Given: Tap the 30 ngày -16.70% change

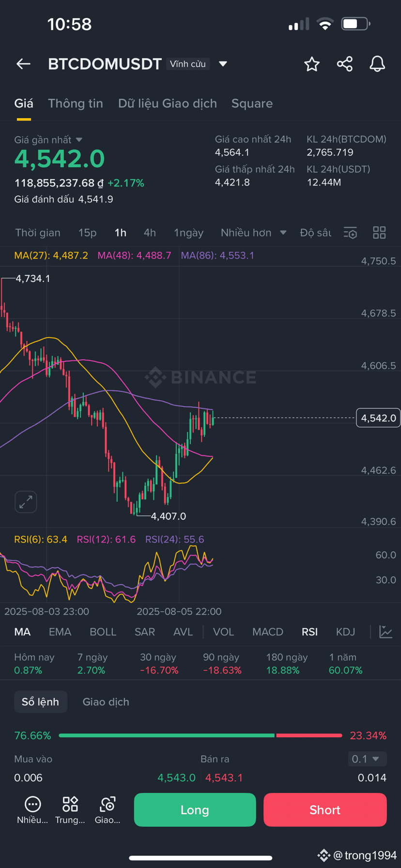Looking at the screenshot, I should [159, 664].
